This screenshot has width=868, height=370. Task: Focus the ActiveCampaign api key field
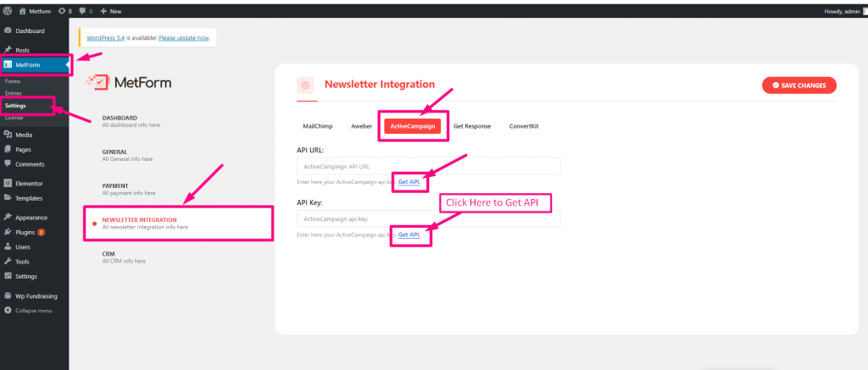tap(428, 218)
